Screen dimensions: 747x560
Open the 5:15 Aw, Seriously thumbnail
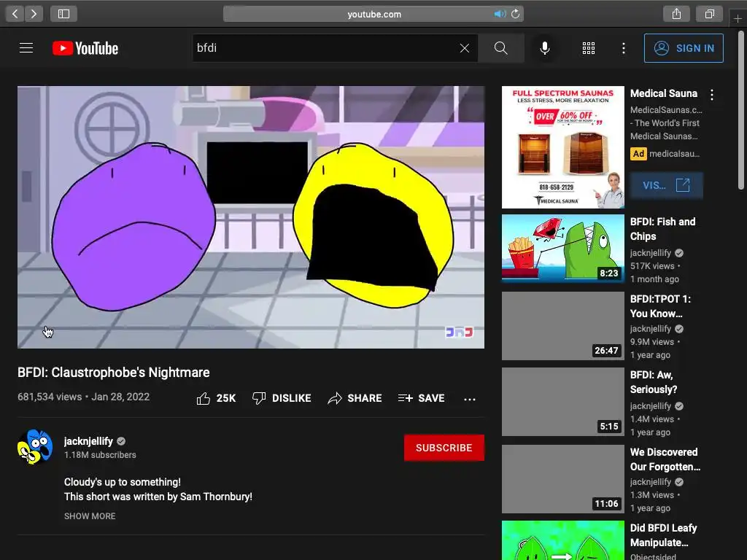click(562, 402)
